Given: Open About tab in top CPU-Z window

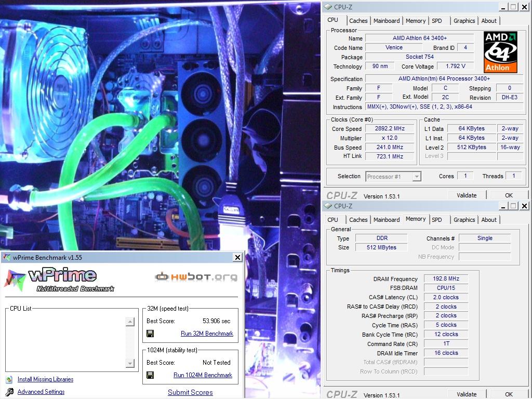Looking at the screenshot, I should (x=488, y=21).
